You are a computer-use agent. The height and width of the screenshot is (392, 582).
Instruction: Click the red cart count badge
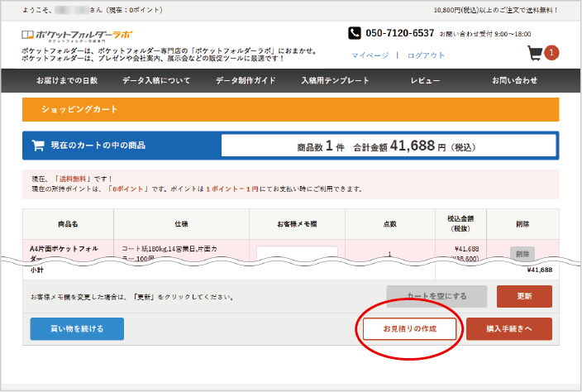click(551, 54)
